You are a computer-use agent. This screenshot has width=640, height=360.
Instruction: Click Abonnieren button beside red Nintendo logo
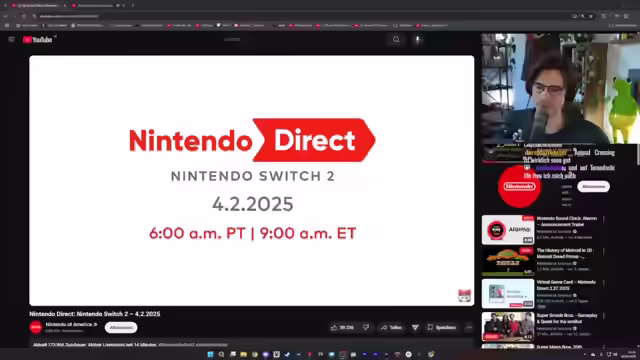(x=593, y=187)
